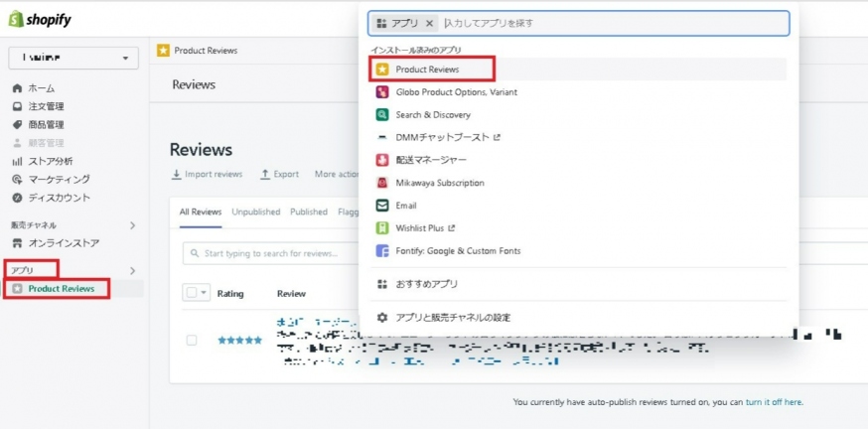868x429 pixels.
Task: Click the review search field
Action: tap(271, 253)
